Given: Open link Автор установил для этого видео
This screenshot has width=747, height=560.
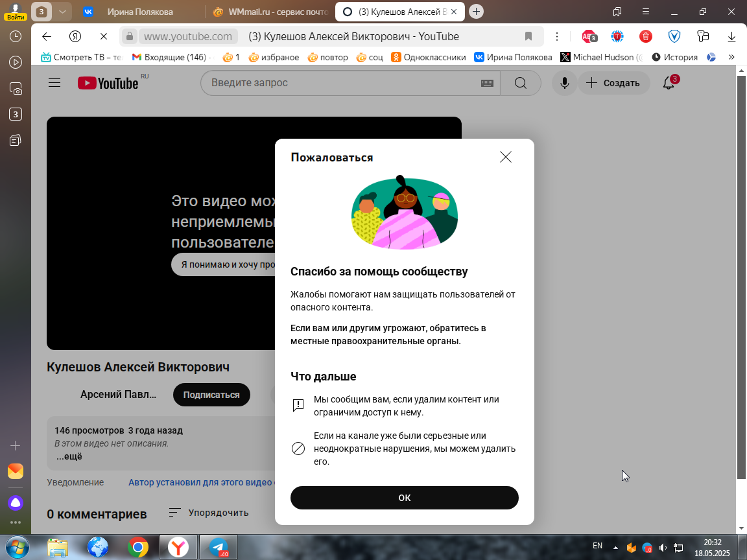Looking at the screenshot, I should click(200, 482).
